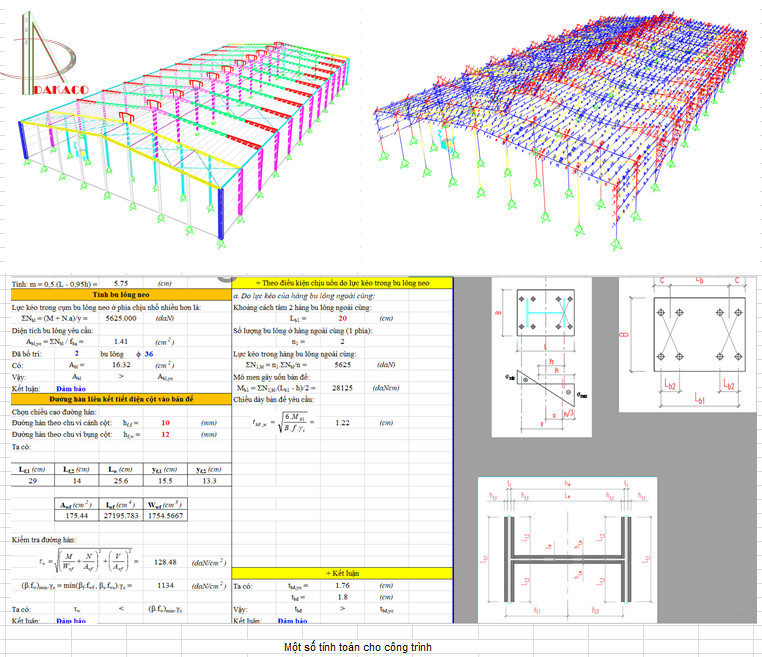Image resolution: width=762 pixels, height=657 pixels.
Task: Select the 'Theo điều kiện chịu uốn' header
Action: pyautogui.click(x=341, y=283)
